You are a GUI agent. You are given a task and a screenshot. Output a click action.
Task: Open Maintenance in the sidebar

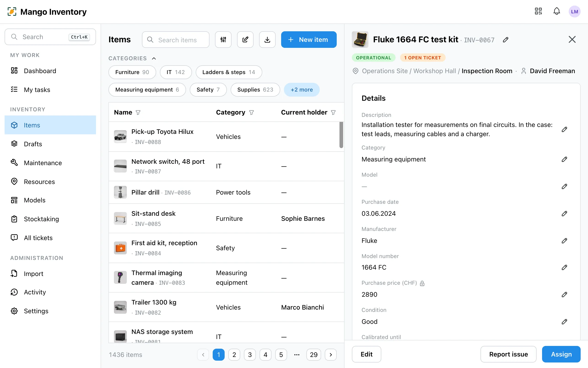[x=50, y=163]
